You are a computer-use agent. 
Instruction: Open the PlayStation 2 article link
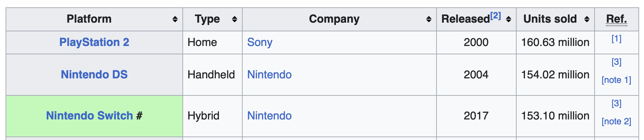[94, 42]
